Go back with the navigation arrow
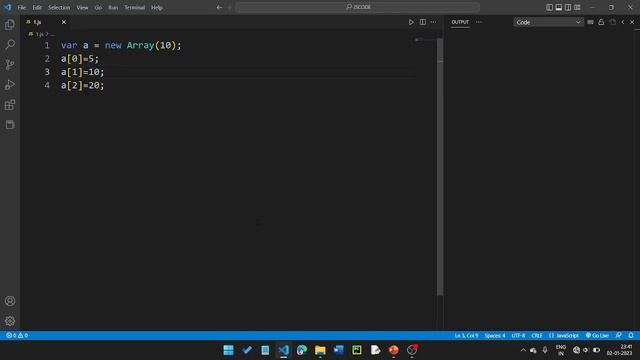This screenshot has height=360, width=640. click(x=219, y=7)
